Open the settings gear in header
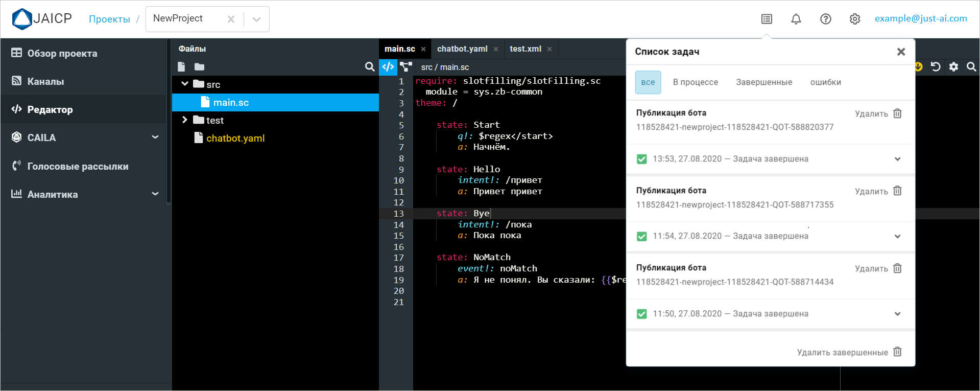The image size is (980, 391). [x=855, y=19]
